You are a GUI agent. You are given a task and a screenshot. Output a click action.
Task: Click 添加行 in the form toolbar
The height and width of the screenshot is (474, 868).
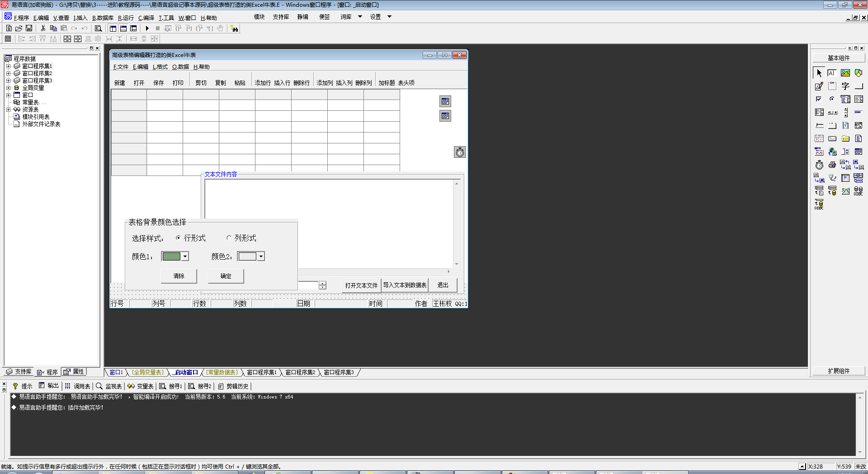click(263, 83)
